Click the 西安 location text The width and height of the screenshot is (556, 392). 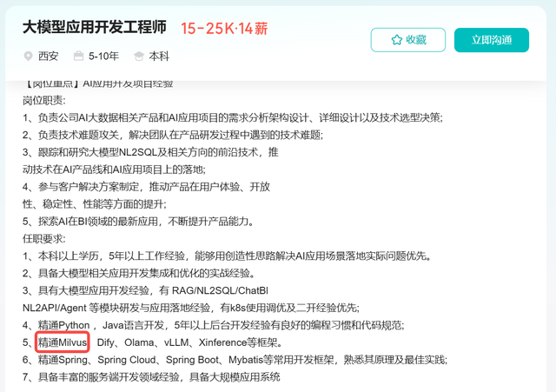[x=49, y=56]
